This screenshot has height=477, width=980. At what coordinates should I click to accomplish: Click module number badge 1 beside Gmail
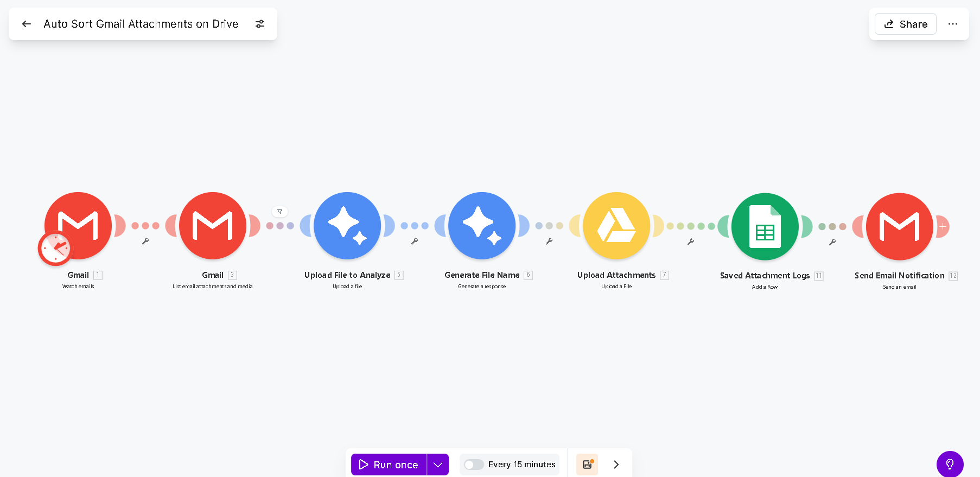(98, 275)
